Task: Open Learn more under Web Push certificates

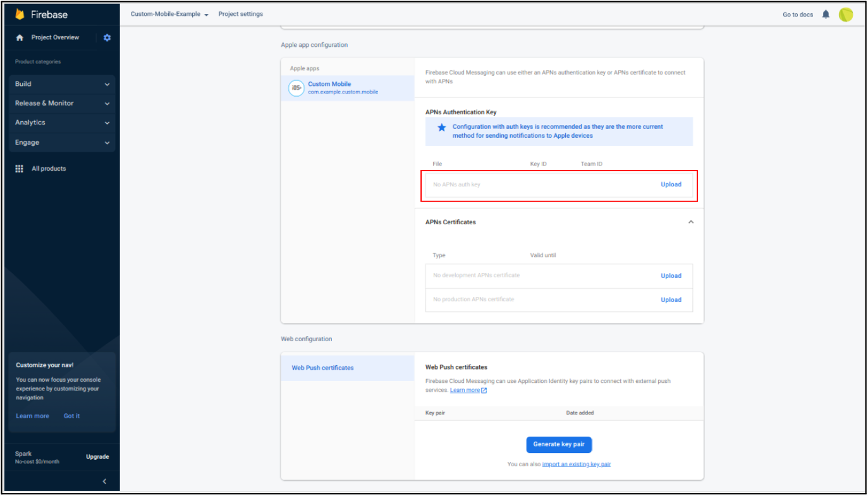Action: click(x=465, y=390)
